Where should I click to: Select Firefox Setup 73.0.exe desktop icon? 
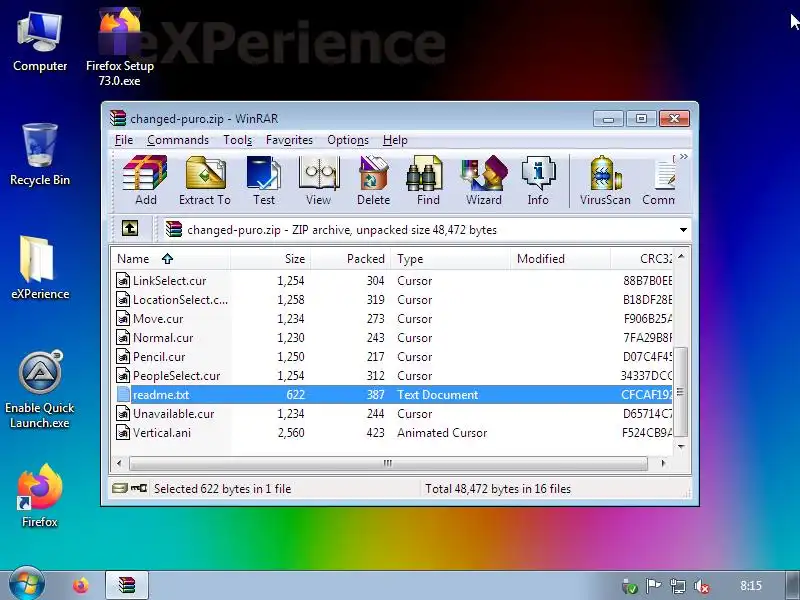point(120,47)
